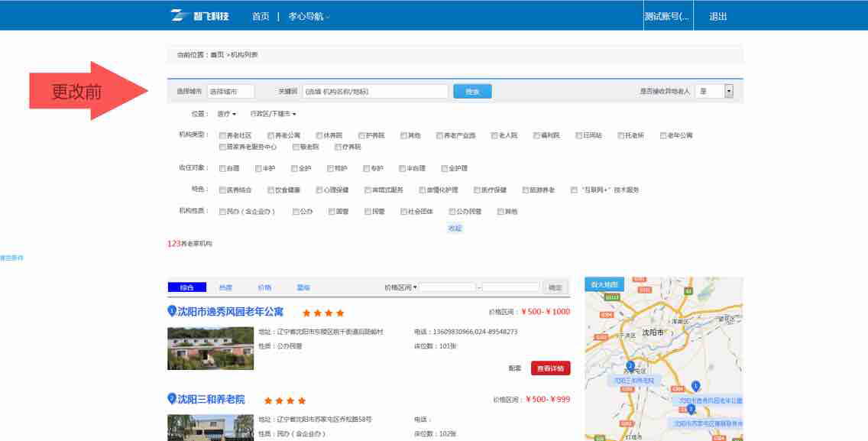Image resolution: width=868 pixels, height=441 pixels.
Task: Click location pin icon beside 沈阳市逸秀风园老年公寓
Action: 172,311
